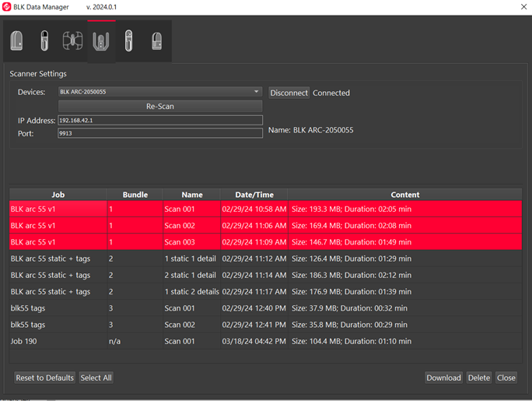Click the BLK Data Manager logo icon
532x401 pixels.
6,7
